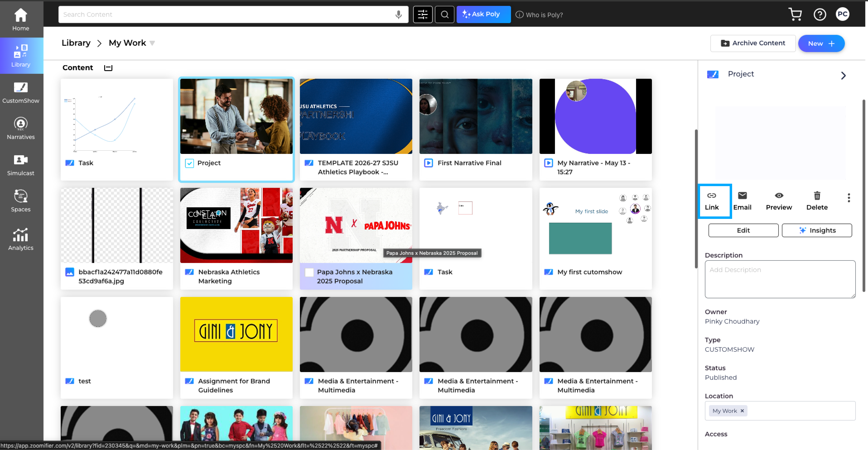Open Narratives in the sidebar
This screenshot has height=450, width=868.
click(21, 128)
